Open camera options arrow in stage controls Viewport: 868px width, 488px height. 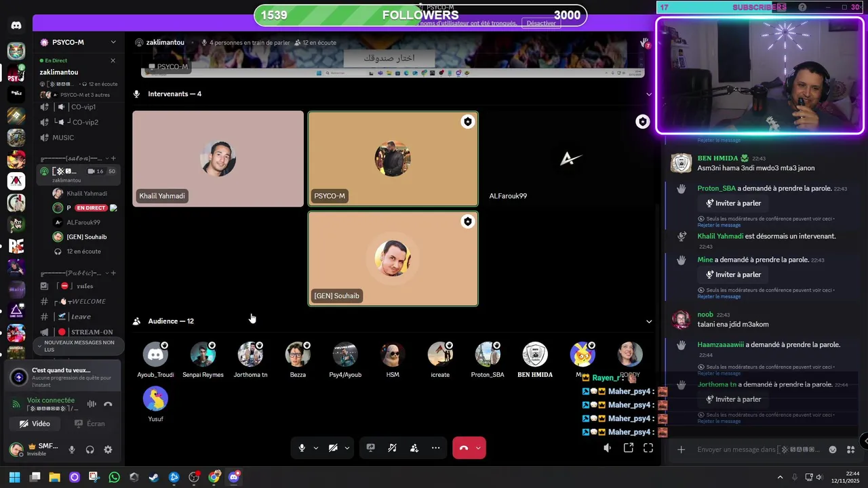(x=347, y=448)
